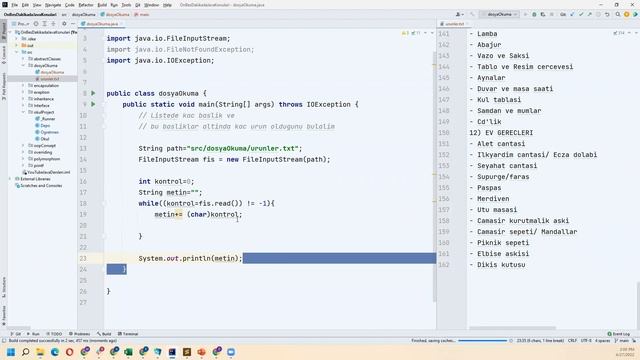Open File Explorer from the taskbar
This screenshot has height=360, width=640.
[x=40, y=352]
